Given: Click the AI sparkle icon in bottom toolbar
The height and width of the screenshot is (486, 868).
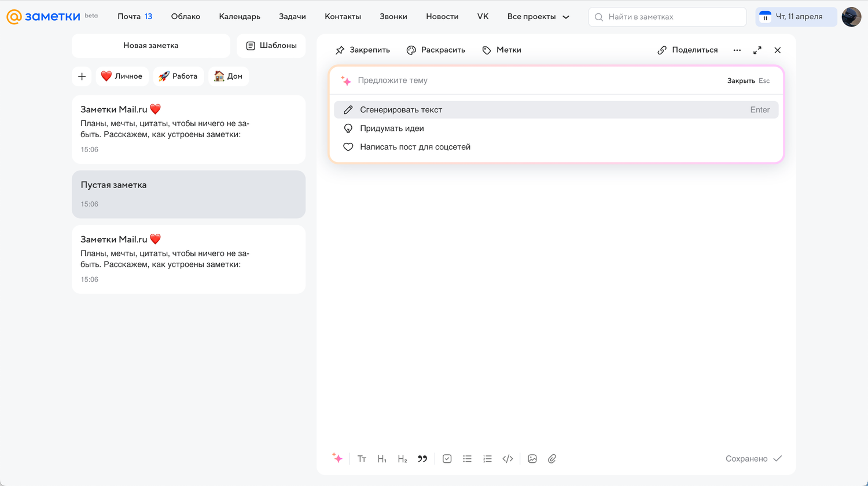Looking at the screenshot, I should click(337, 458).
